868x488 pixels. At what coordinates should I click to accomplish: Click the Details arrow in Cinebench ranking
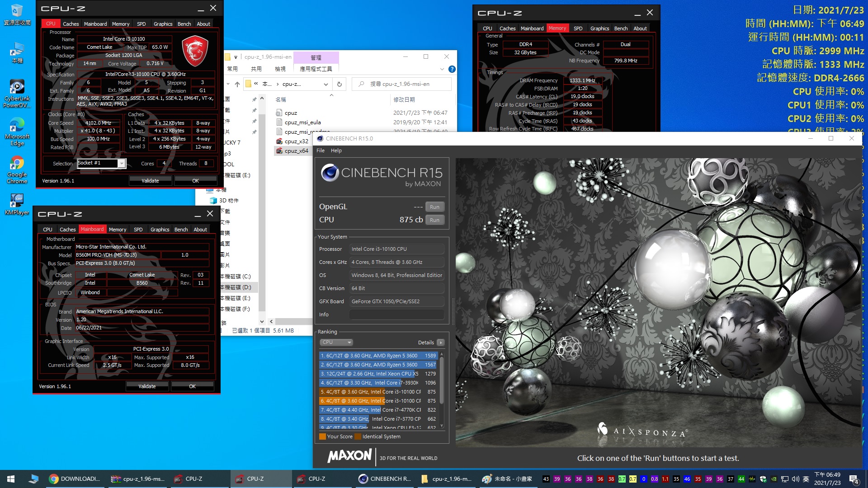441,343
